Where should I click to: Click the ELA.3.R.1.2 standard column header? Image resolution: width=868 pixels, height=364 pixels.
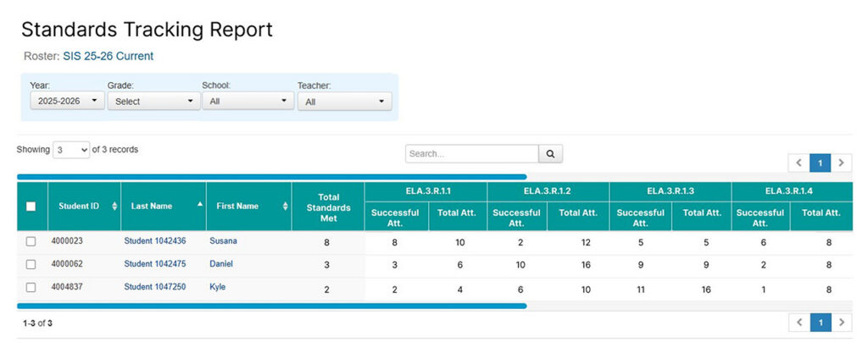pos(547,191)
